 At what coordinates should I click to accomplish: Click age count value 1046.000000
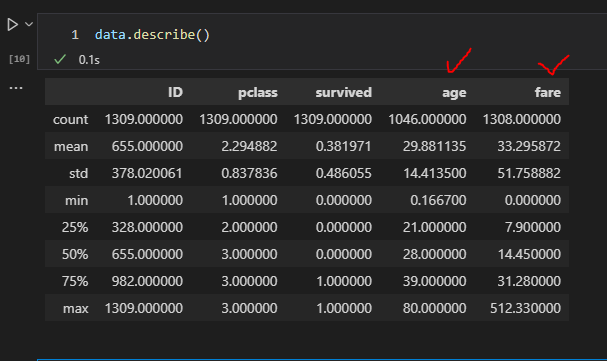pos(427,119)
